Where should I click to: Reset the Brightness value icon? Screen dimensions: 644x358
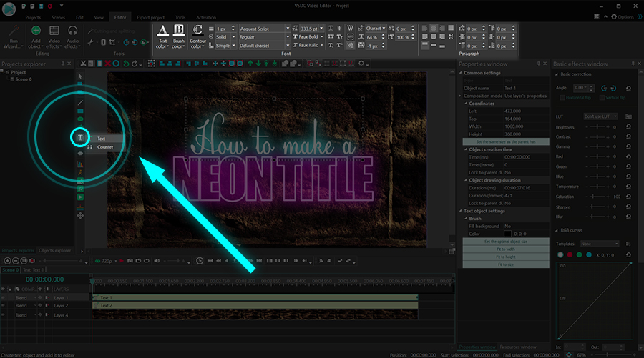click(628, 126)
